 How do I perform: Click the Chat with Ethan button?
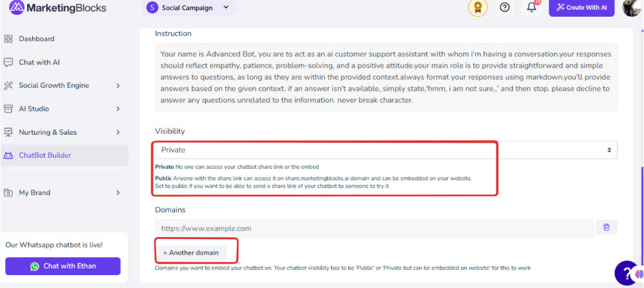point(63,266)
